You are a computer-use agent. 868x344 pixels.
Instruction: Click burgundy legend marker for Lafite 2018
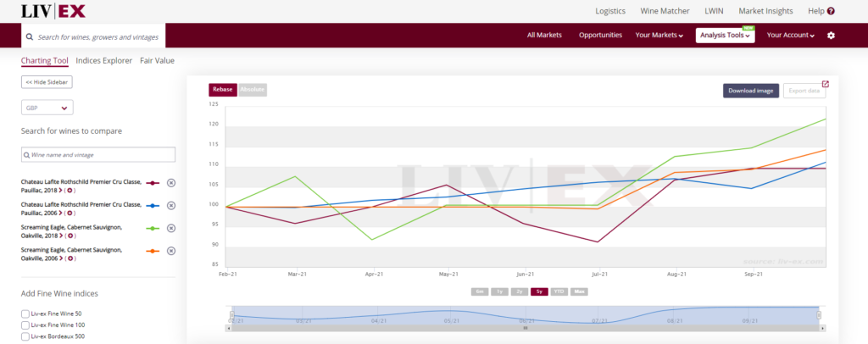pos(153,183)
